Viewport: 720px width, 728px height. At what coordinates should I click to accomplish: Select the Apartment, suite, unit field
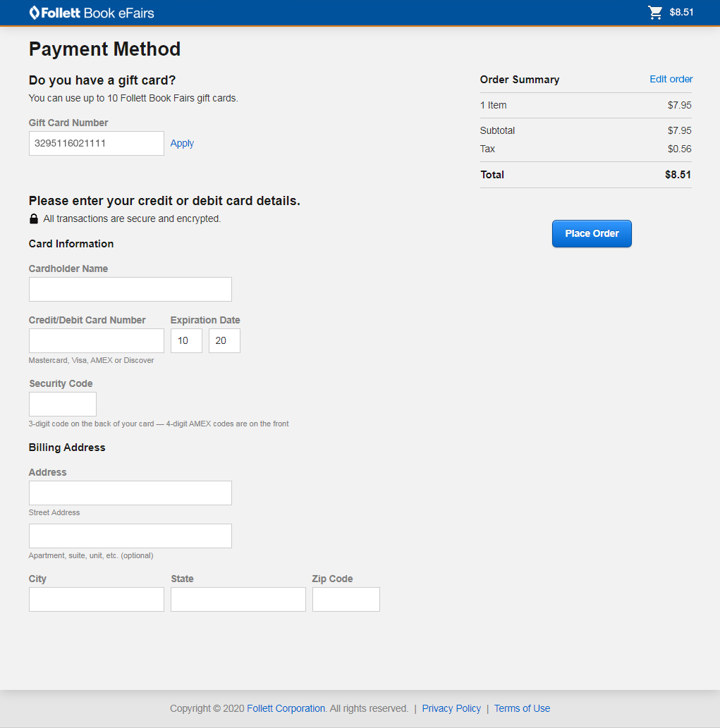tap(130, 536)
